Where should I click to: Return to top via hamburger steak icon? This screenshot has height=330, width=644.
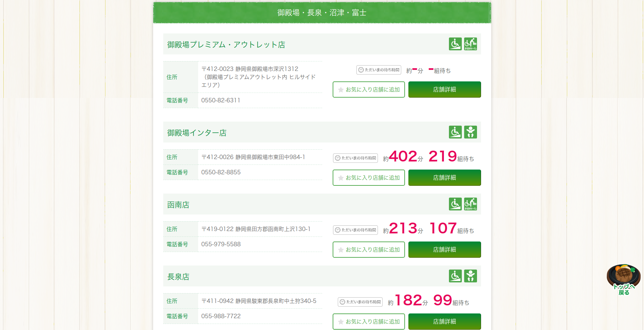point(623,280)
